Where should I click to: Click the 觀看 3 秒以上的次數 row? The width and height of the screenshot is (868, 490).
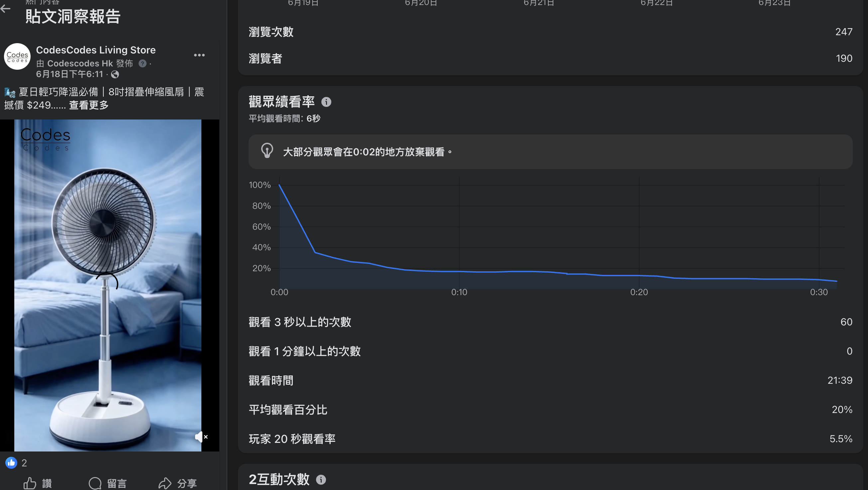tap(550, 322)
